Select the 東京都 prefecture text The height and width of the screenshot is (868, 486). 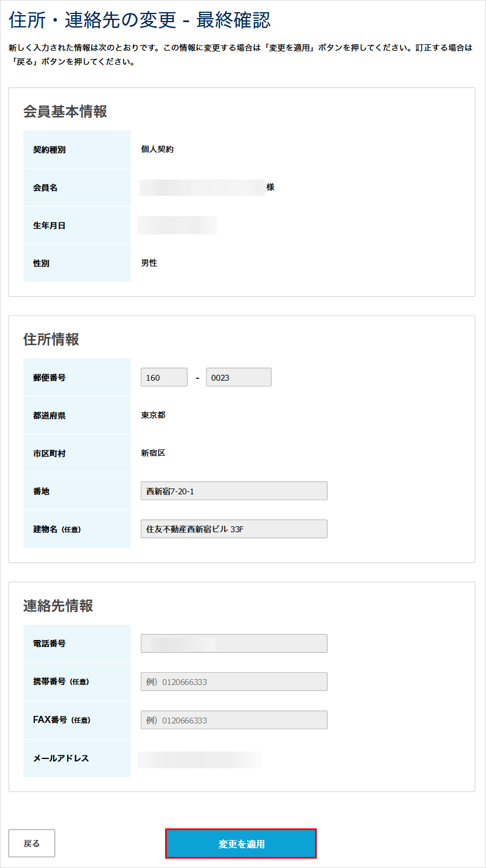[x=153, y=415]
